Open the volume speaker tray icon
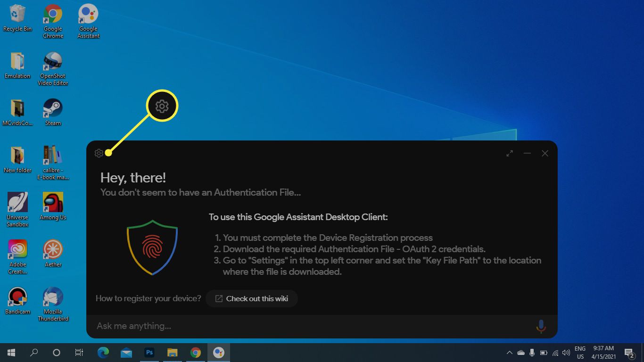Image resolution: width=644 pixels, height=362 pixels. pos(566,353)
